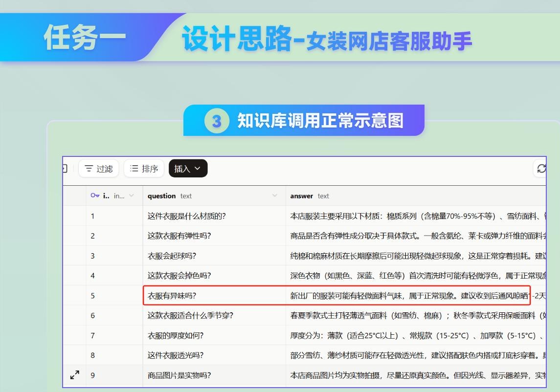Click answer starting 本店商品图片均为实物拍摄
560x392 pixels.
coord(416,375)
